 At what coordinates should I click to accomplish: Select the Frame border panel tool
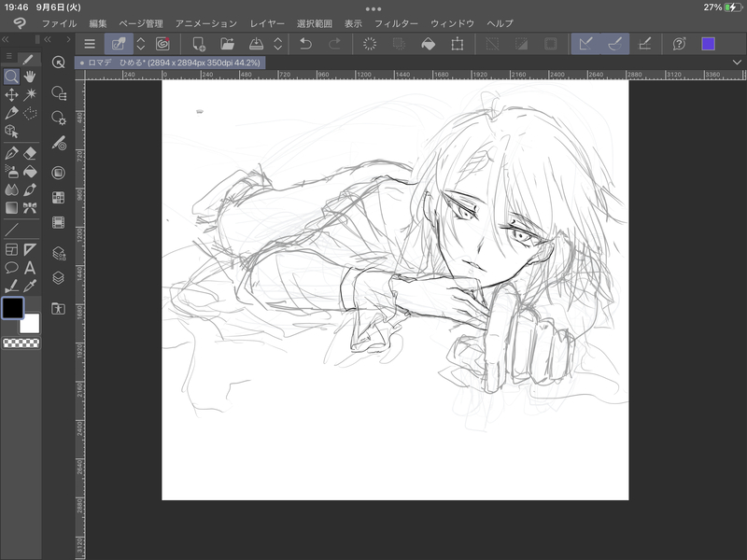click(x=11, y=249)
